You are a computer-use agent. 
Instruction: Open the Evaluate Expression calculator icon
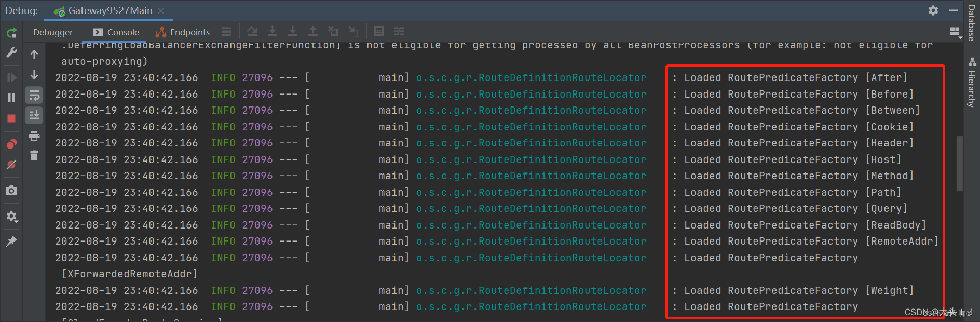pyautogui.click(x=379, y=32)
